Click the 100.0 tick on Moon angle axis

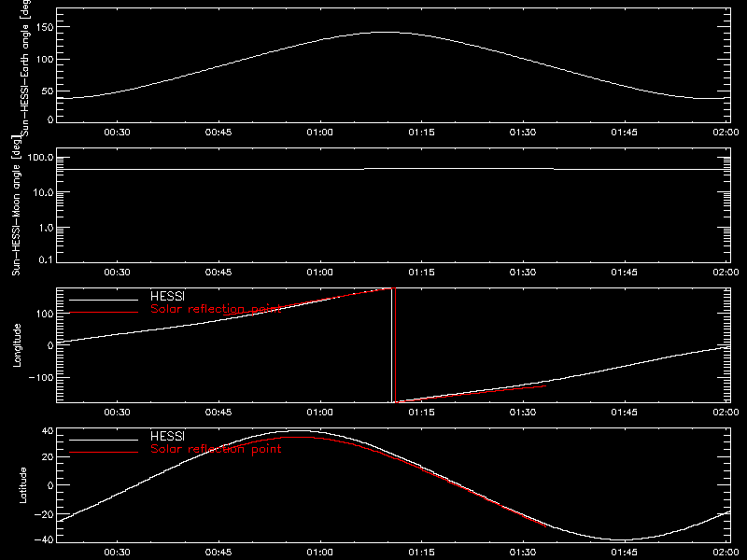tap(40, 158)
